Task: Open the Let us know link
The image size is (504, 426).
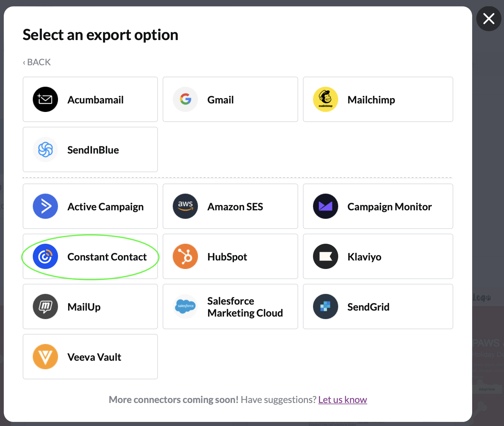Action: pos(343,400)
